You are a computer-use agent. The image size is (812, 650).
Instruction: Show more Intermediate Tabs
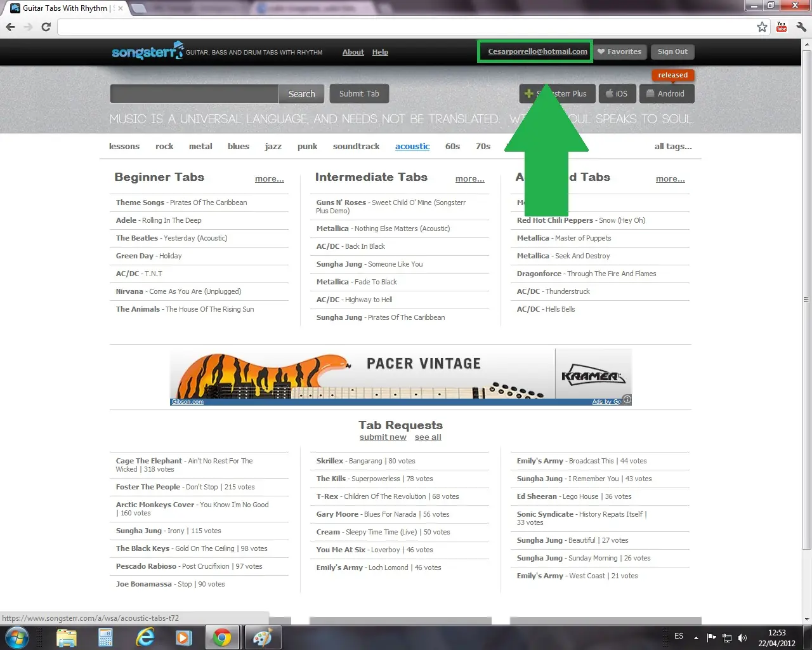(470, 179)
